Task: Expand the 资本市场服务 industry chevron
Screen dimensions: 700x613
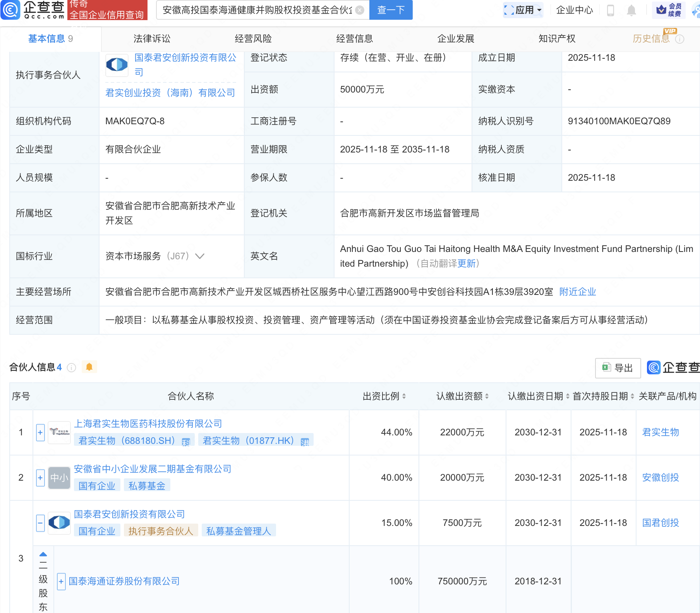Action: click(200, 256)
